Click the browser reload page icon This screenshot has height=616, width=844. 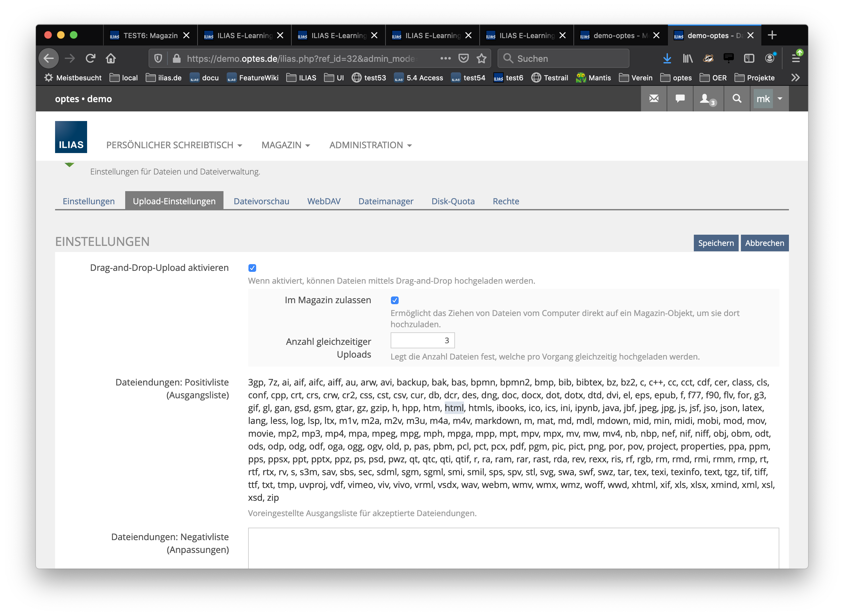[x=91, y=59]
